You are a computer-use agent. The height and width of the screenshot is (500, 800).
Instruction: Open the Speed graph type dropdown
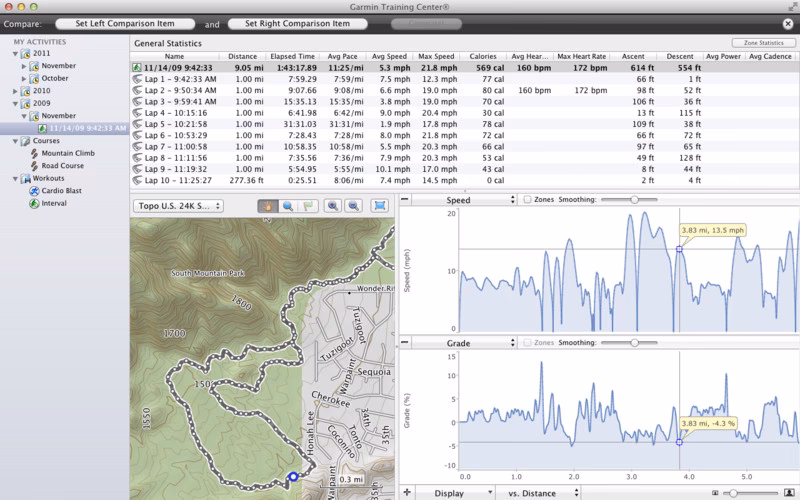pyautogui.click(x=466, y=200)
